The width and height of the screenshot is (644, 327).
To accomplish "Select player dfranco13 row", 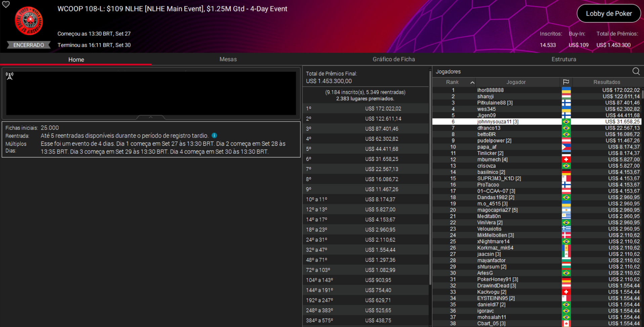I will click(536, 128).
